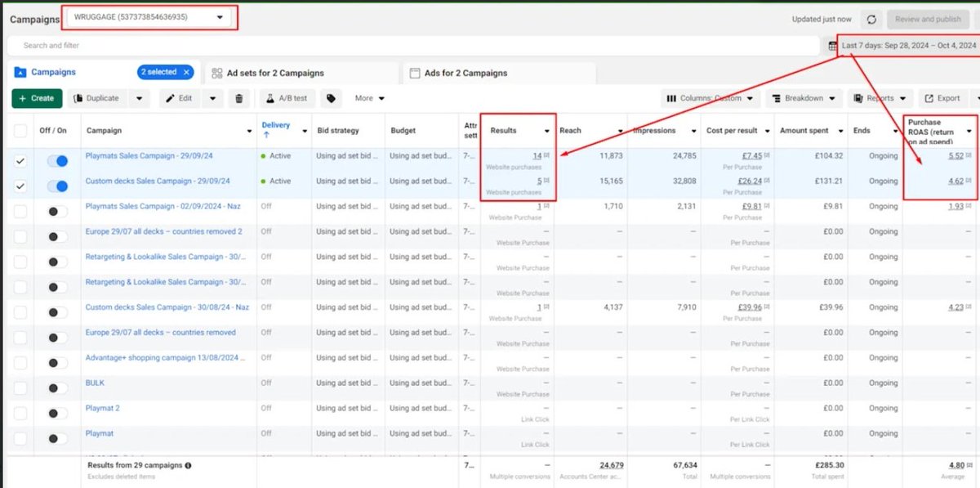
Task: Click the 24,679 total reach value
Action: (x=611, y=465)
